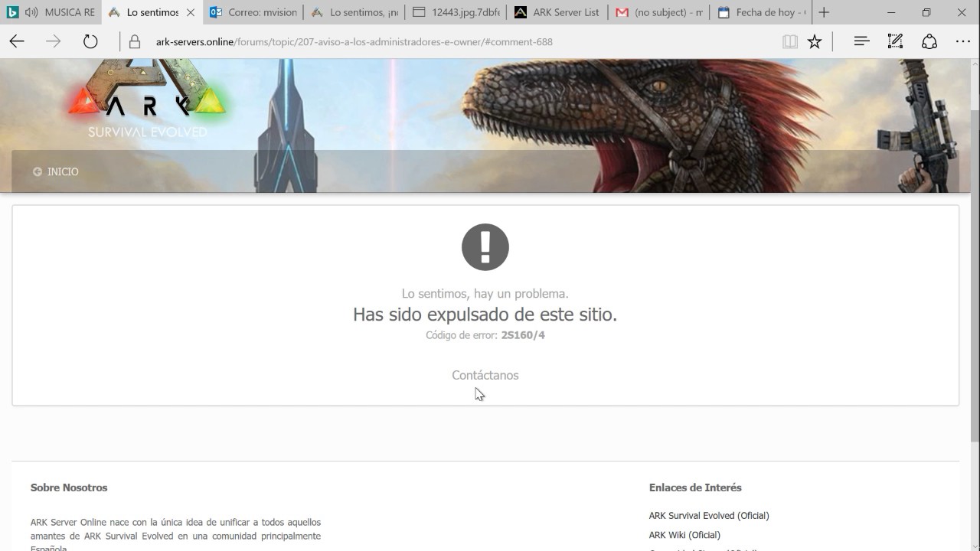Open a new tab with plus button
This screenshot has width=980, height=551.
[824, 12]
